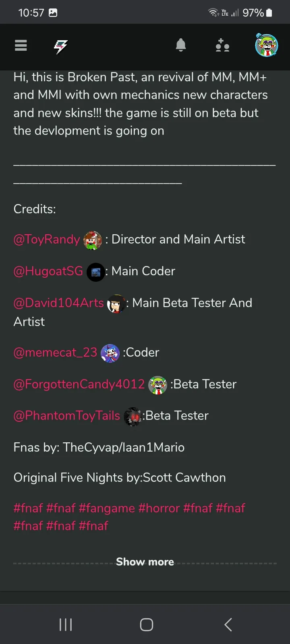Open the @HugoatSG mention link
Viewport: 290px width, 644px height.
(x=48, y=271)
